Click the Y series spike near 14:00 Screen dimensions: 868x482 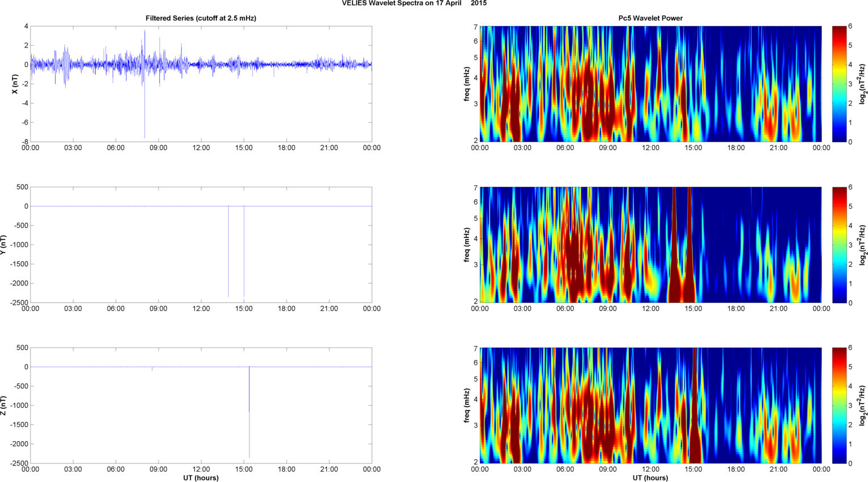(x=228, y=252)
